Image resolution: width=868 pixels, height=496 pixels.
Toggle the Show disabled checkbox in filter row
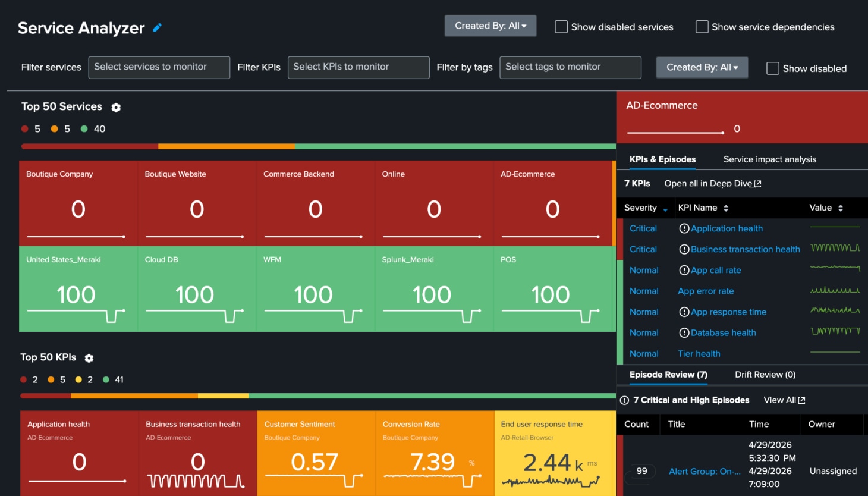click(x=772, y=68)
